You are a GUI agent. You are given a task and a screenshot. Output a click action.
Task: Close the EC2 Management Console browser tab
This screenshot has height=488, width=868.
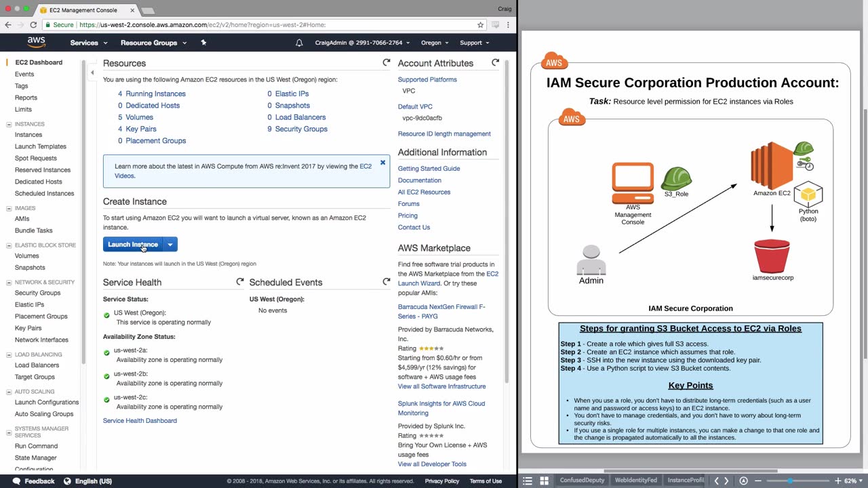coord(132,10)
